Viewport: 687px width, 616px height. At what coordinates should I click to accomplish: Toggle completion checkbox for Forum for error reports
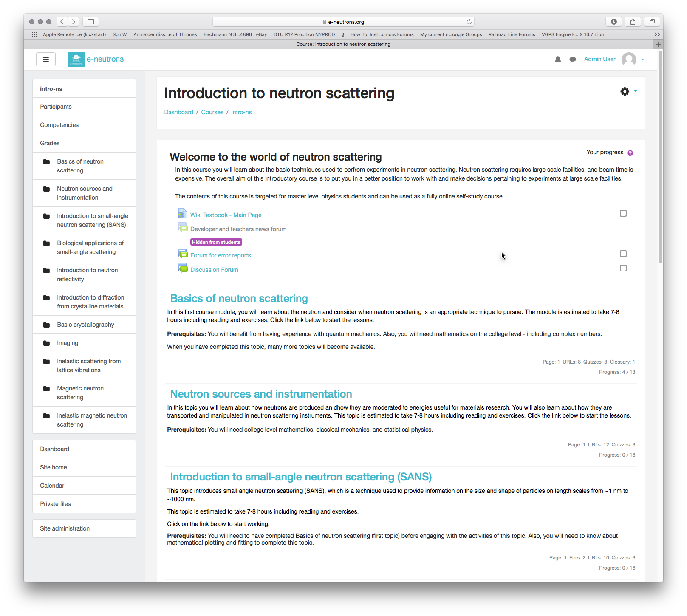click(x=623, y=253)
